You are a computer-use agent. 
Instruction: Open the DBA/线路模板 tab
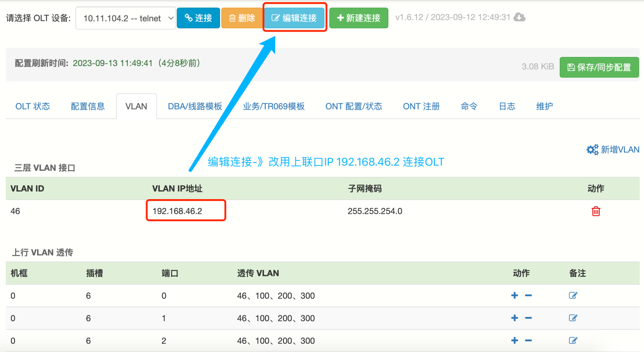(x=195, y=106)
